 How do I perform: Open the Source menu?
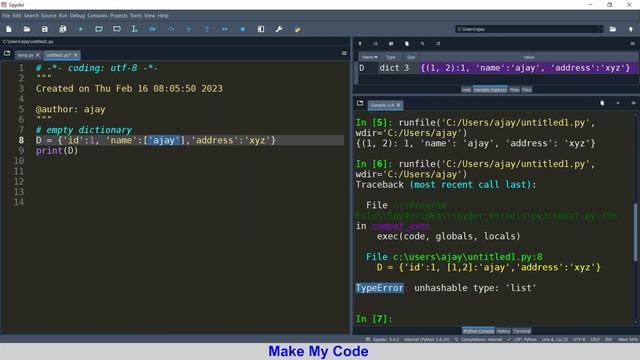pos(49,16)
